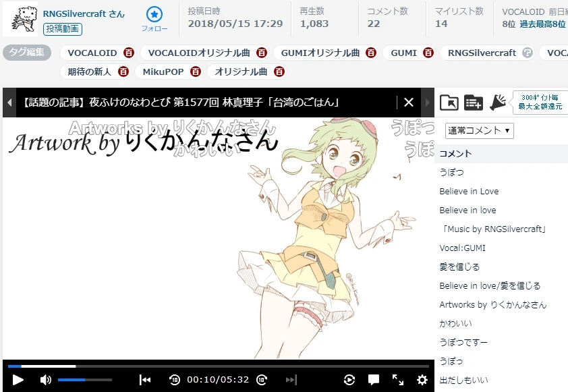
Task: Click the 300ポイント毎 最大全額還元 promotion bubble
Action: (540, 102)
